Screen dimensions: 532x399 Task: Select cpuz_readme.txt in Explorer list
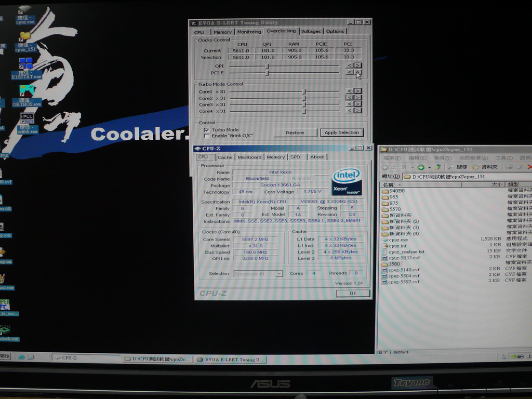tap(403, 252)
